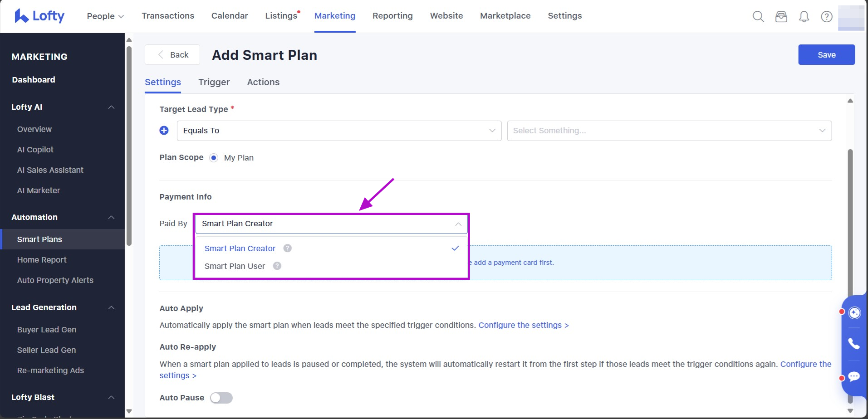Image resolution: width=868 pixels, height=419 pixels.
Task: Open the phone dialer floating icon
Action: 854,344
